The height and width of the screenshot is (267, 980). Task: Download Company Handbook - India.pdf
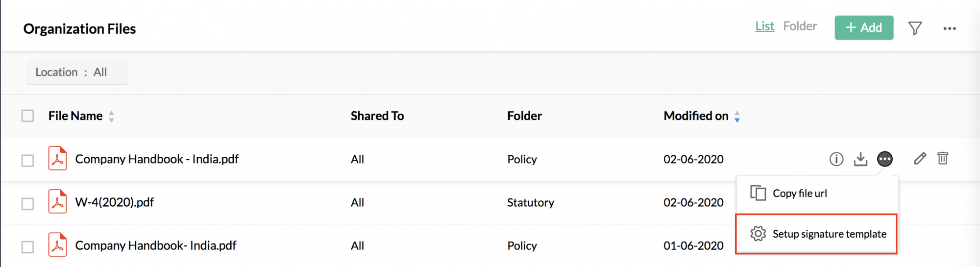click(860, 159)
